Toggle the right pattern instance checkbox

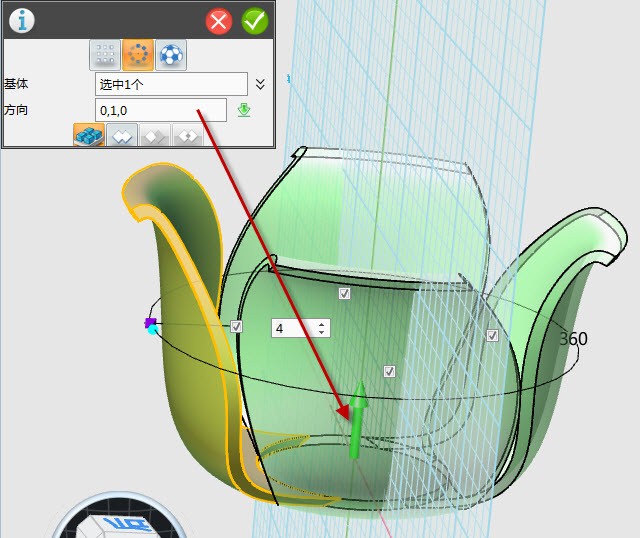pyautogui.click(x=492, y=336)
